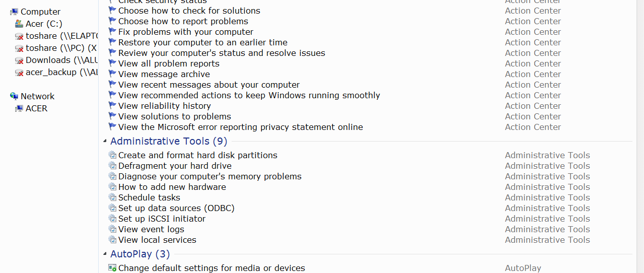Click the gear icon beside Defragment your hard drive

[112, 166]
